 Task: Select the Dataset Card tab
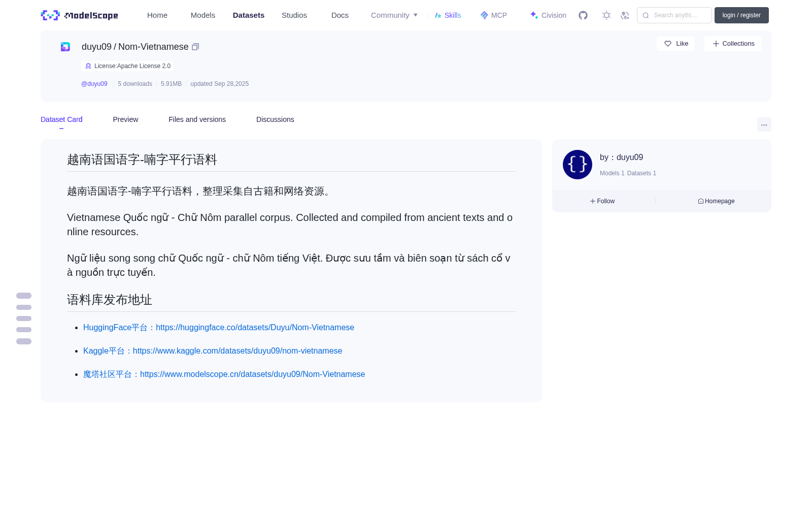[x=61, y=119]
